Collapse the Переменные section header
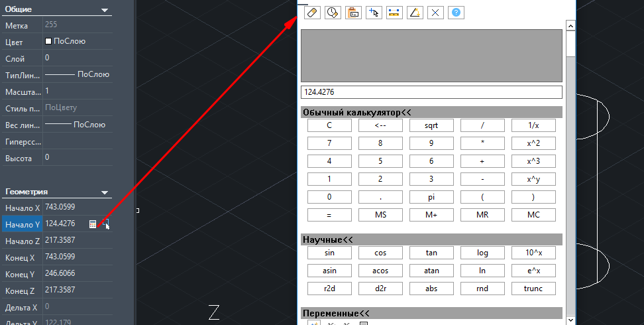Viewport: 644px width, 325px height. point(431,313)
